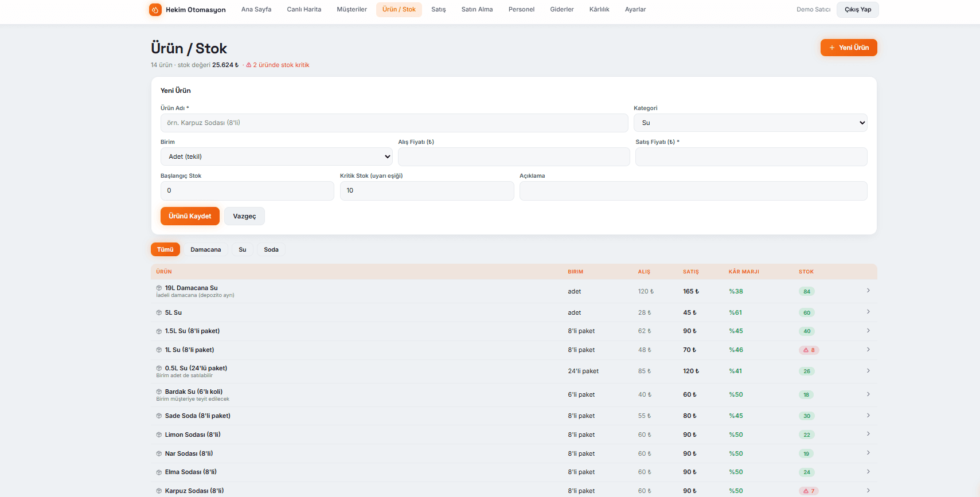Filter products by Soda category

pos(271,249)
